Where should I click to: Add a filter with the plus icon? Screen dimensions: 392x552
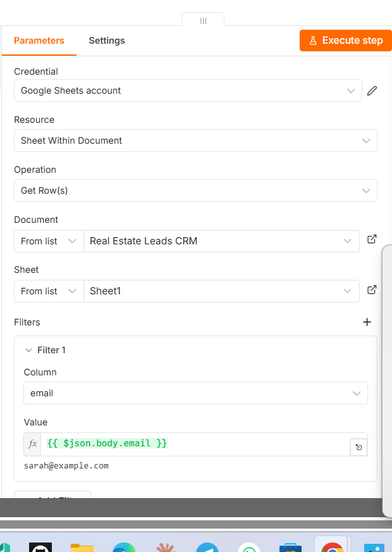click(367, 322)
